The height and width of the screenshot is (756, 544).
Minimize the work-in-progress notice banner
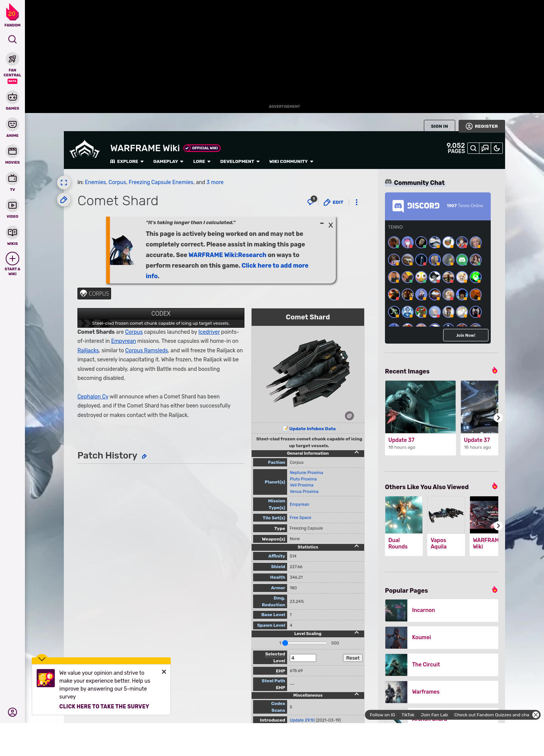[322, 223]
